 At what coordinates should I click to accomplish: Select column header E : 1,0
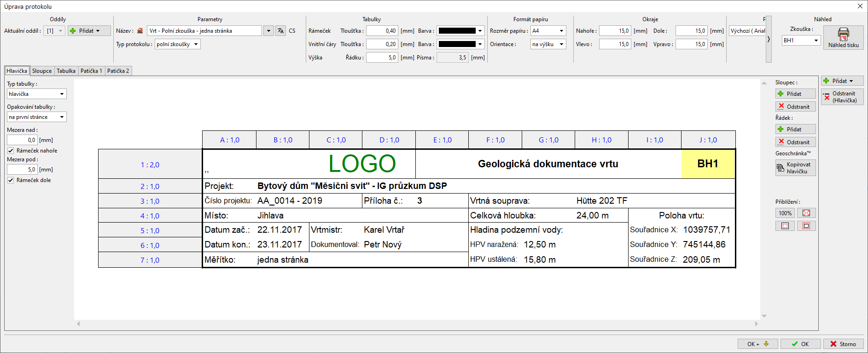pos(442,140)
